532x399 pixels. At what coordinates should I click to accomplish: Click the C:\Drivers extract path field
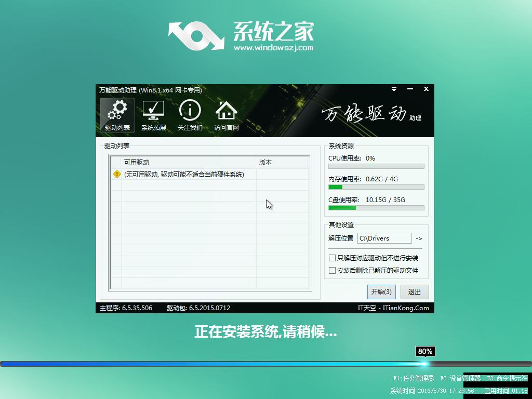(x=385, y=238)
